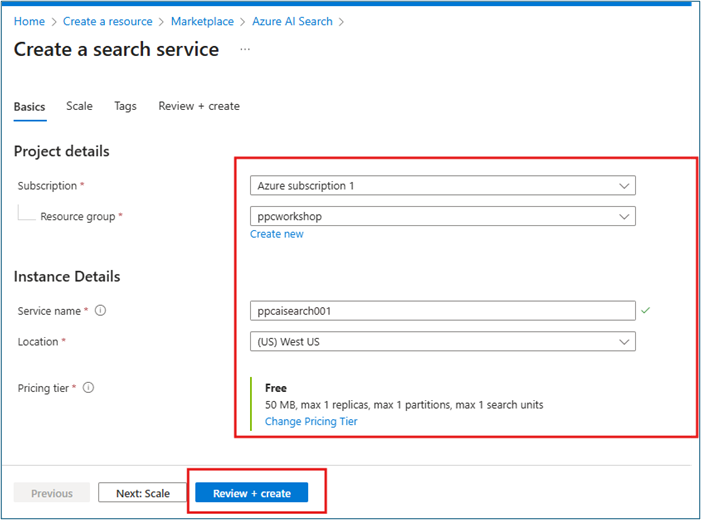Open the Location dropdown
Screen dimensions: 701x520
[443, 342]
